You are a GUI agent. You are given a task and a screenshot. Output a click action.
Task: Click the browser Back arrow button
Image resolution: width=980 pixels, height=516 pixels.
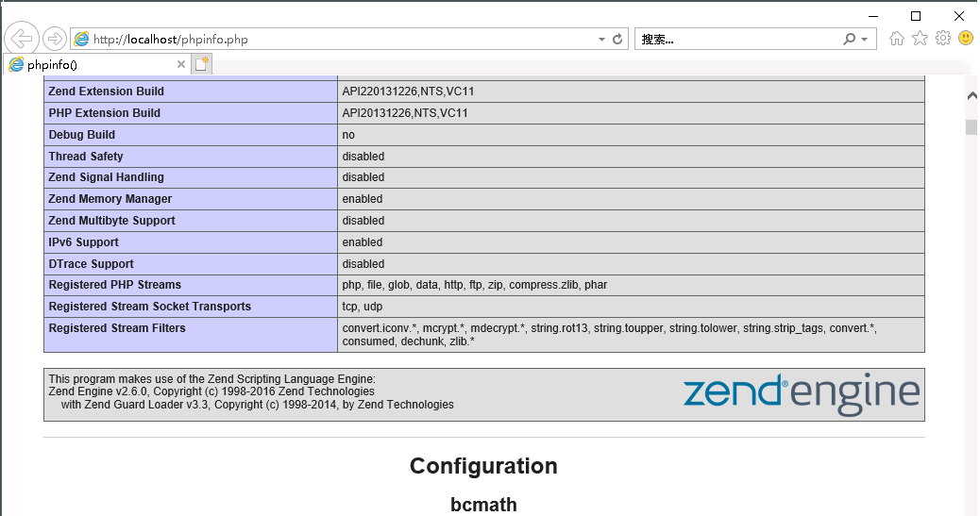pos(21,39)
